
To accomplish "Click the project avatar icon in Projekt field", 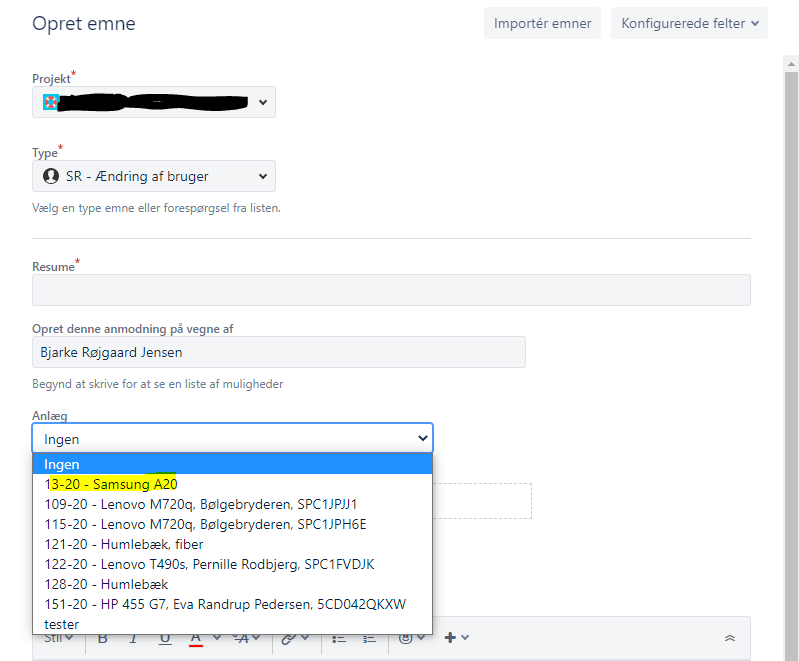I will [50, 102].
